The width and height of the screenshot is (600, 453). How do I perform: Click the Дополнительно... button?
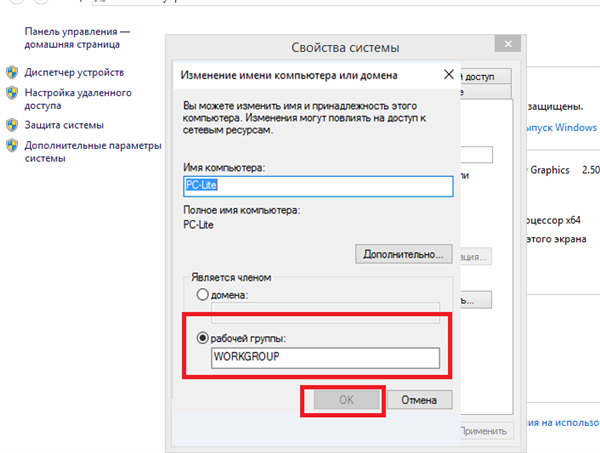tap(404, 254)
